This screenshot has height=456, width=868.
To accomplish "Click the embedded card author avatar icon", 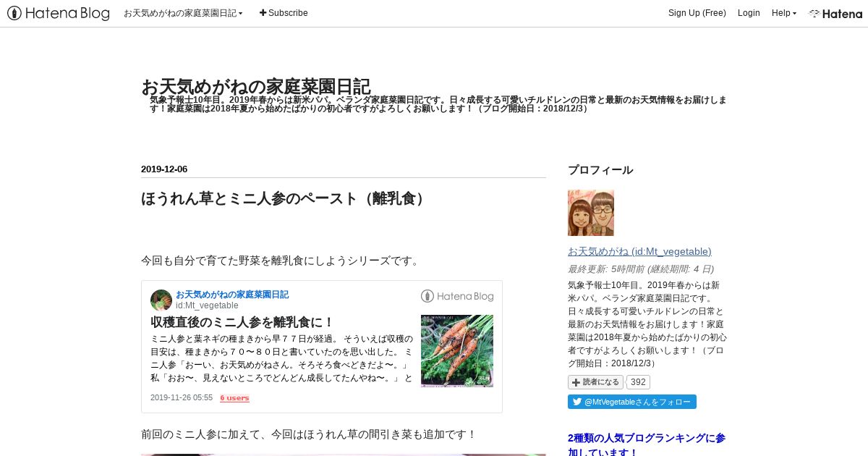I will tap(161, 300).
